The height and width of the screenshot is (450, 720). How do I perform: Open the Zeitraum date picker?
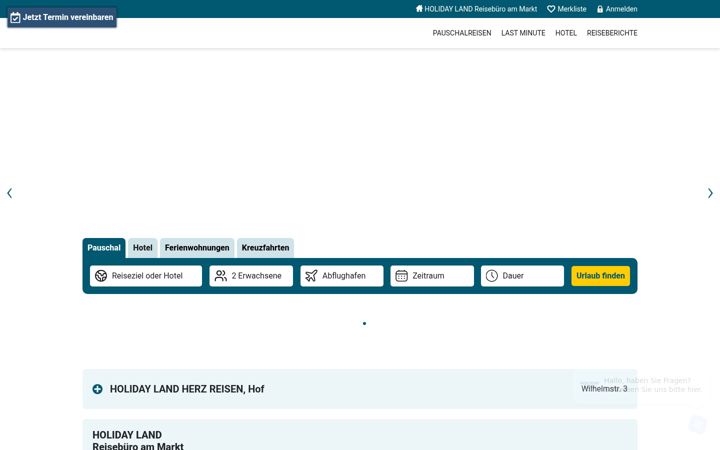[x=432, y=276]
